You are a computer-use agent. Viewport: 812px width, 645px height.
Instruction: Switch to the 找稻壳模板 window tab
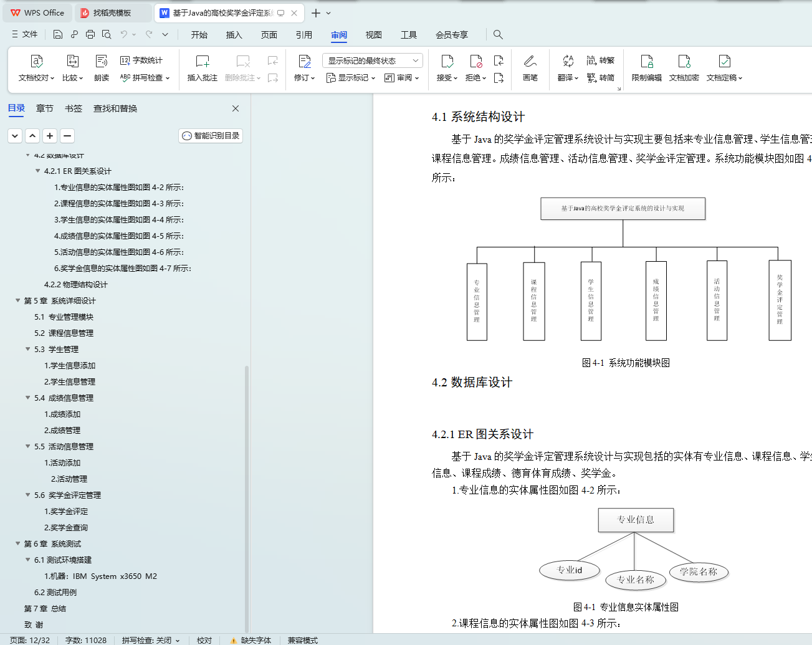click(112, 12)
